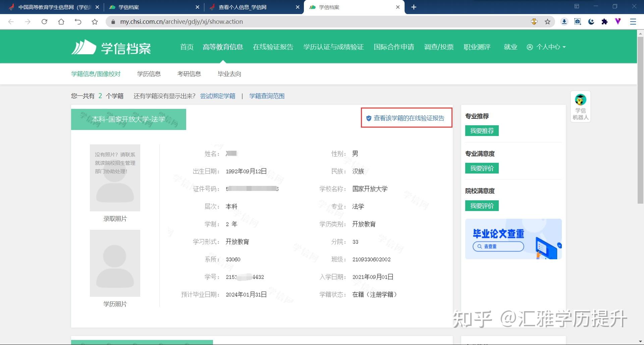Click 我要评价 under 专业满意度

[x=482, y=168]
